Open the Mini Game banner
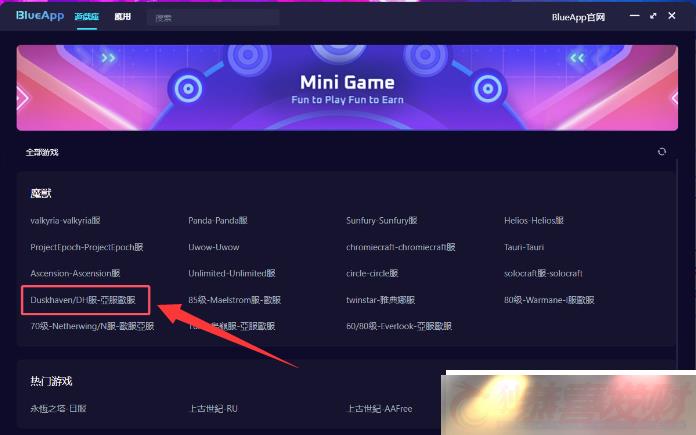The width and height of the screenshot is (696, 435). 347,88
